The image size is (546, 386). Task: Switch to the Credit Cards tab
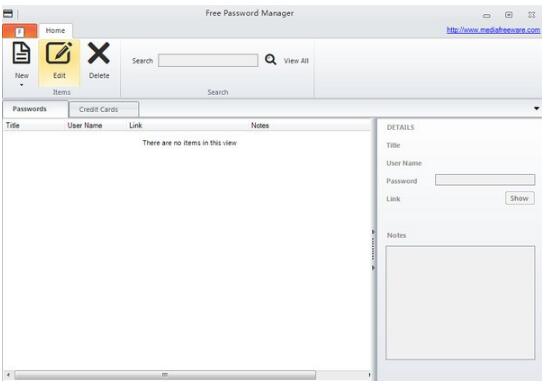(x=104, y=109)
